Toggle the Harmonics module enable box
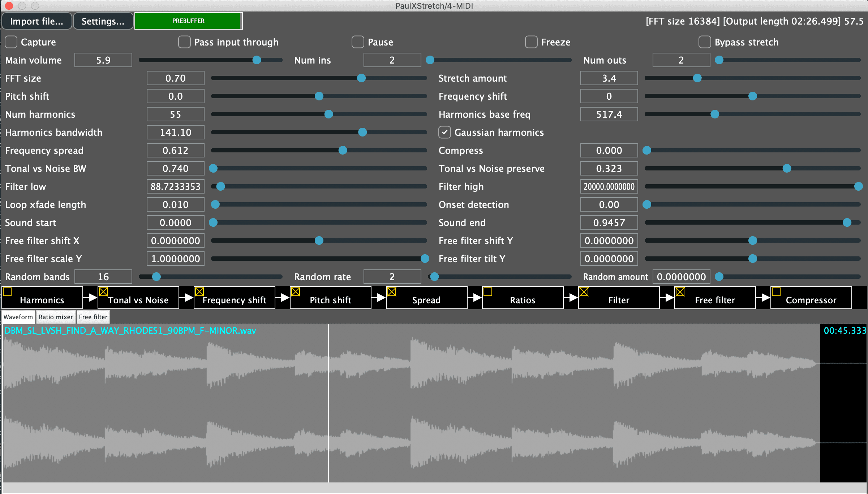The image size is (868, 494). click(7, 291)
